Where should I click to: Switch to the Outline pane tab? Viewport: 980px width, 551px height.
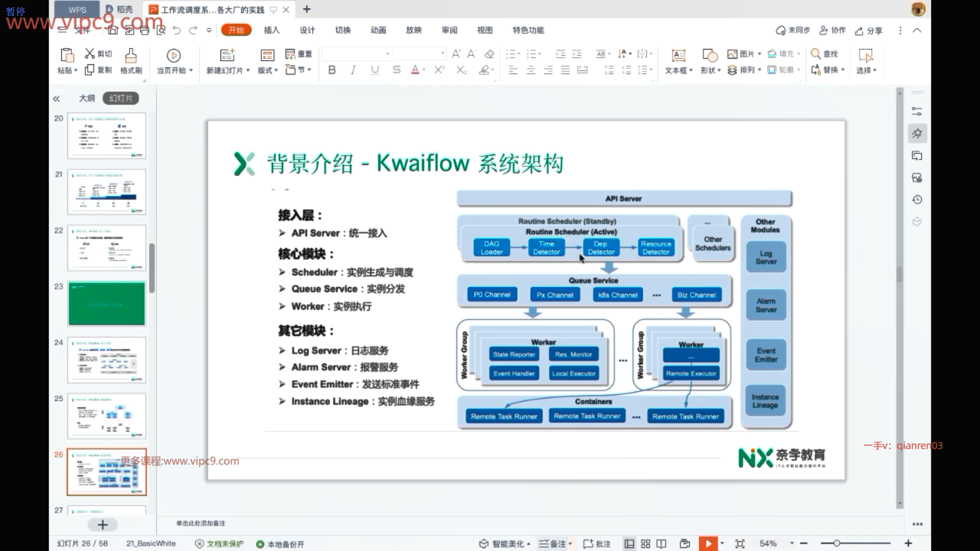tap(87, 98)
